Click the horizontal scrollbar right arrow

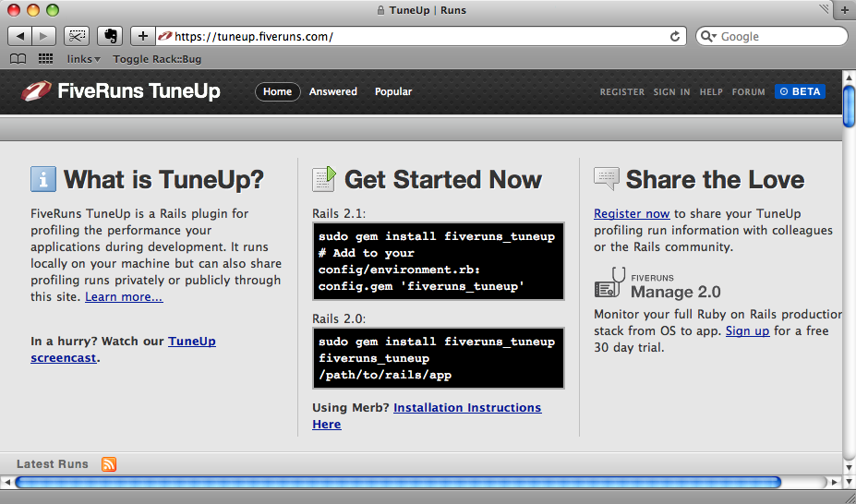(x=835, y=482)
